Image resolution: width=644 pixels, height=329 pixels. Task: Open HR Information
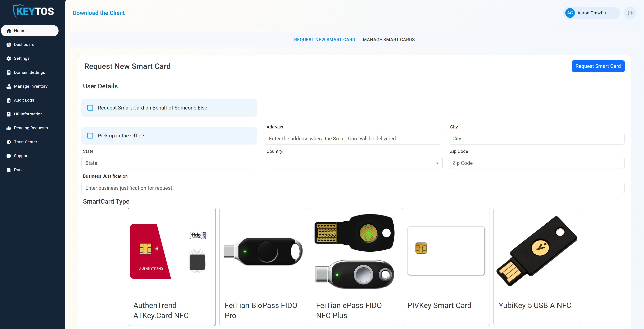(28, 114)
